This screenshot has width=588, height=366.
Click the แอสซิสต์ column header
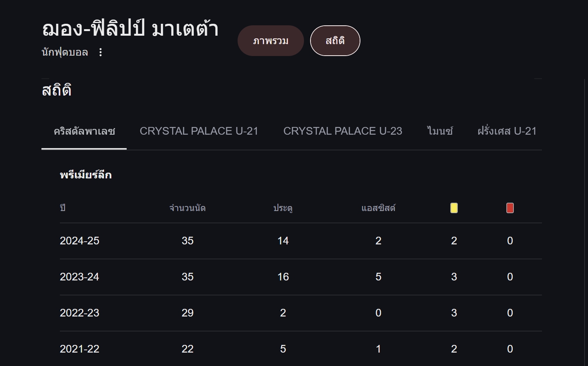pyautogui.click(x=378, y=208)
